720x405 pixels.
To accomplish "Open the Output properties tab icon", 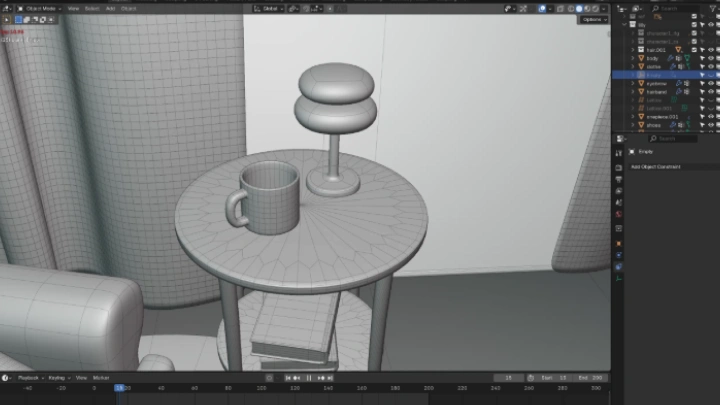I will pos(619,179).
